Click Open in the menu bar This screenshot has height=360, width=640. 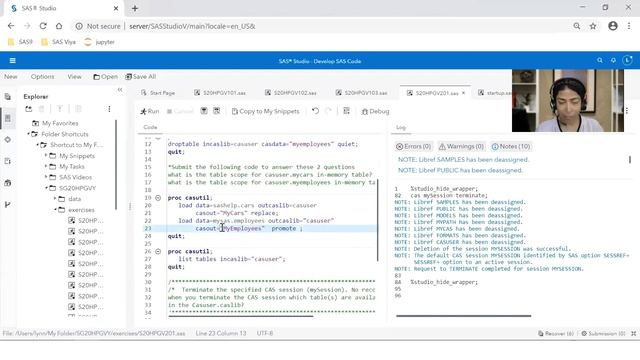pos(105,77)
